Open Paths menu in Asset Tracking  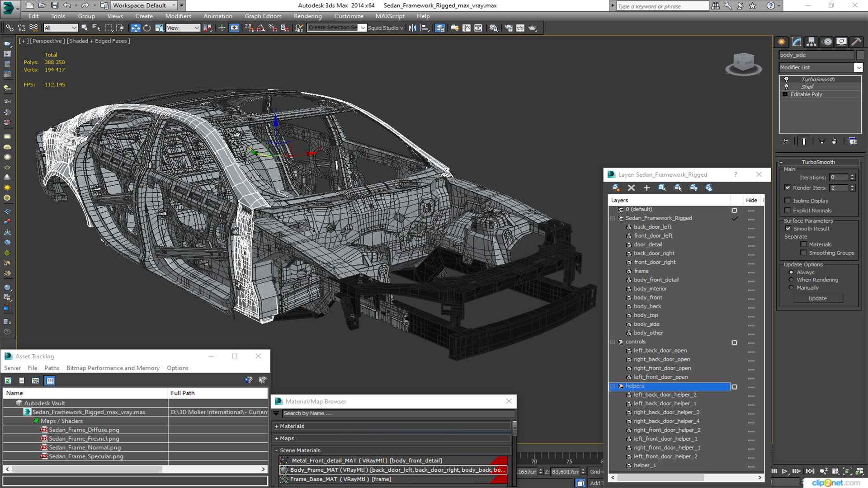[x=52, y=368]
